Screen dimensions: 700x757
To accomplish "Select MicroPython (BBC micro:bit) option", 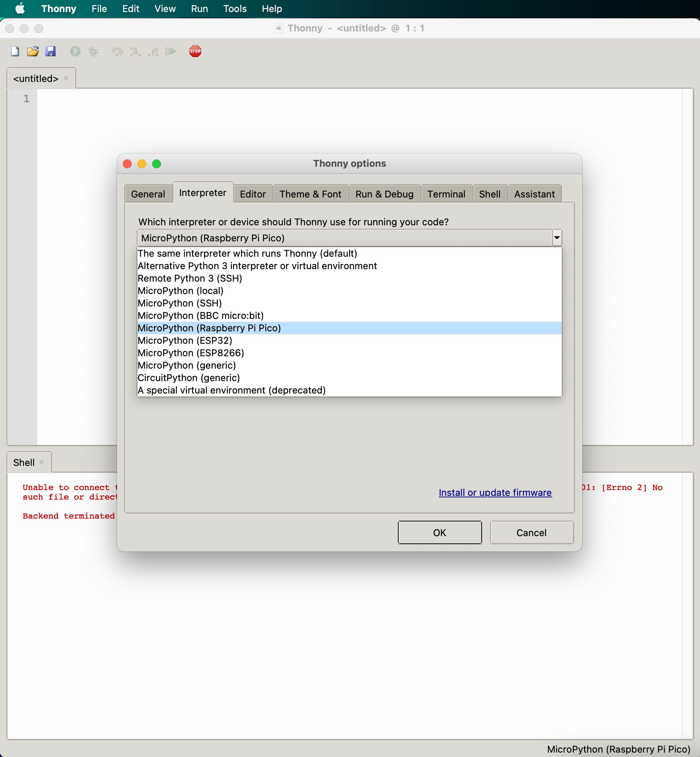I will 349,316.
